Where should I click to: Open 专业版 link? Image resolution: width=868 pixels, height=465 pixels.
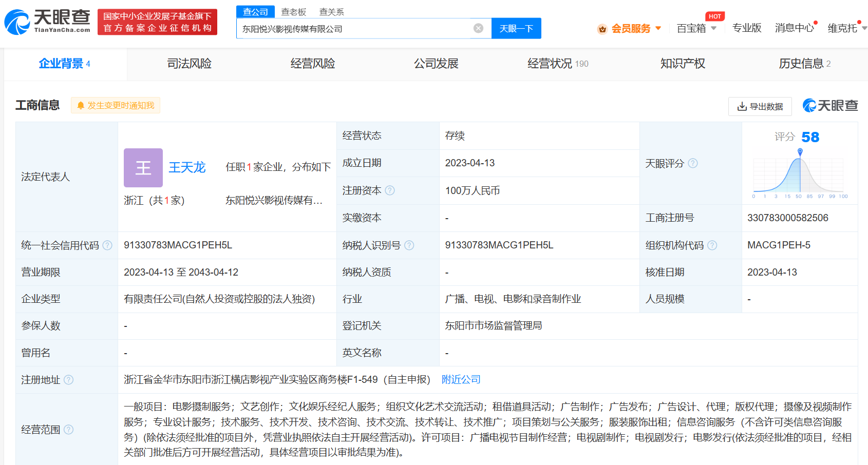pyautogui.click(x=747, y=28)
